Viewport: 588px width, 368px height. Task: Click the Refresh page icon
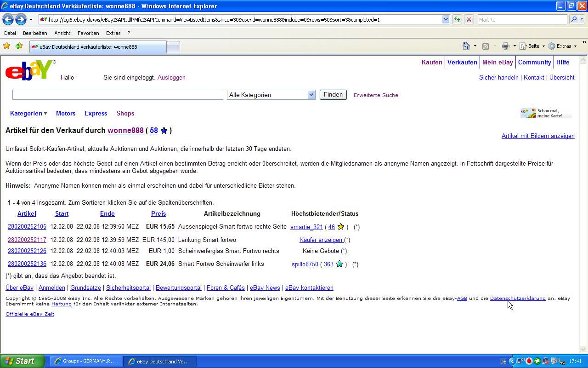click(457, 19)
